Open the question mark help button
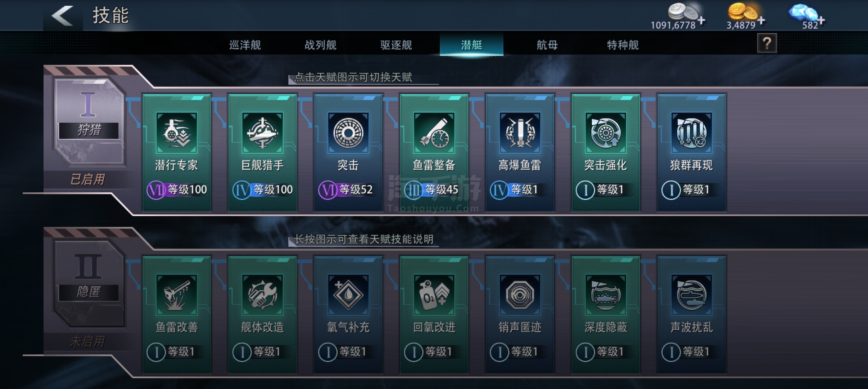 (x=767, y=43)
